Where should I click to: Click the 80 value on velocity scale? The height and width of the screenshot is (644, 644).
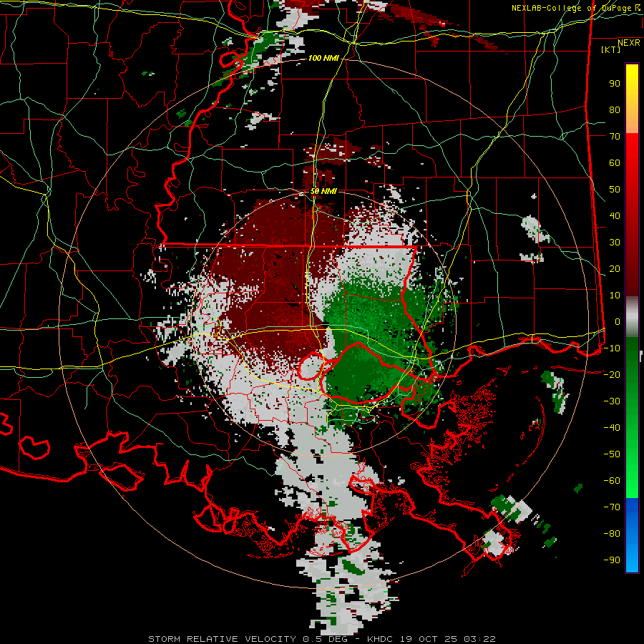pos(615,110)
